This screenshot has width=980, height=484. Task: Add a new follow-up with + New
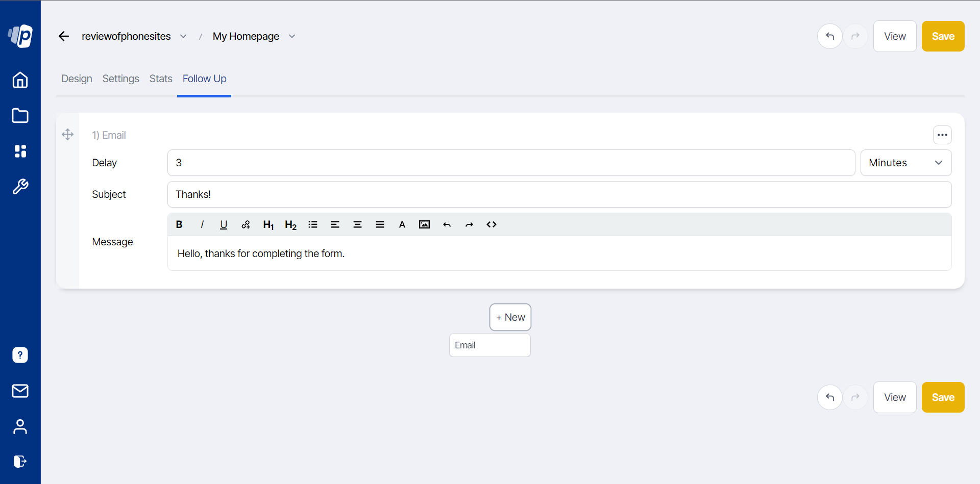[x=510, y=317]
